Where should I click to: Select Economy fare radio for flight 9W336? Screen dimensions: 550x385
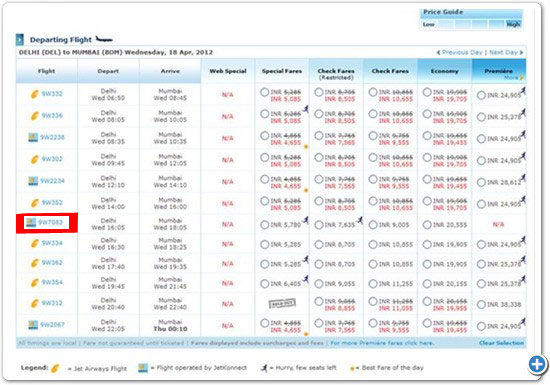427,114
